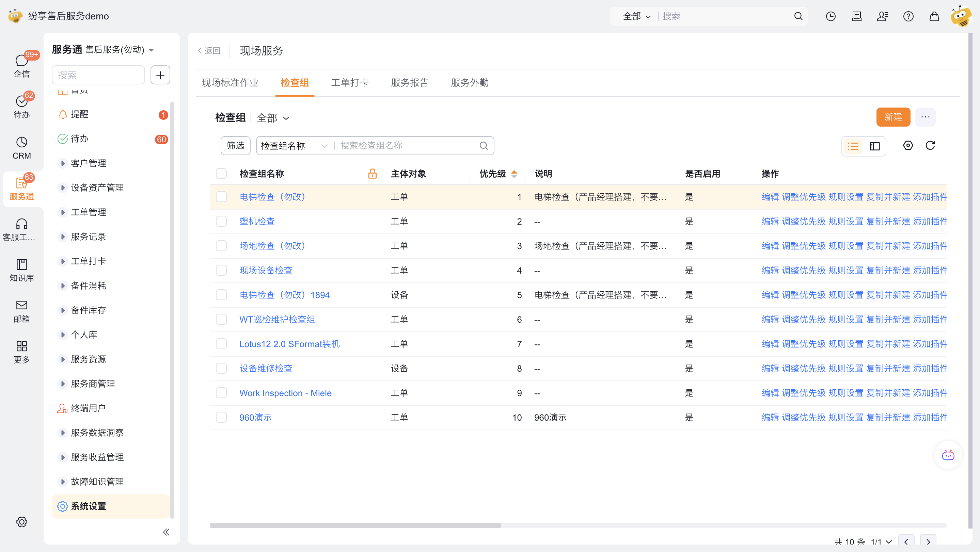
Task: Switch to split panel view icon
Action: coord(875,146)
